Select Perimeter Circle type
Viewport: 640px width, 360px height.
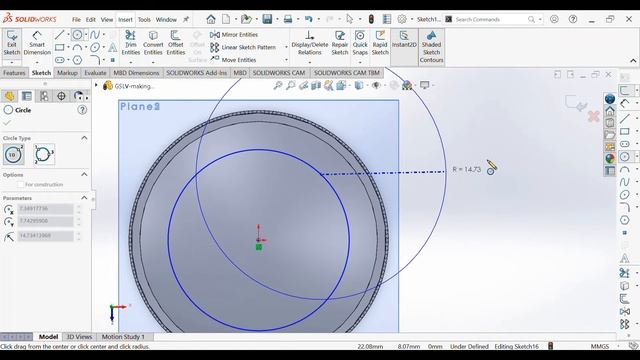[x=44, y=155]
